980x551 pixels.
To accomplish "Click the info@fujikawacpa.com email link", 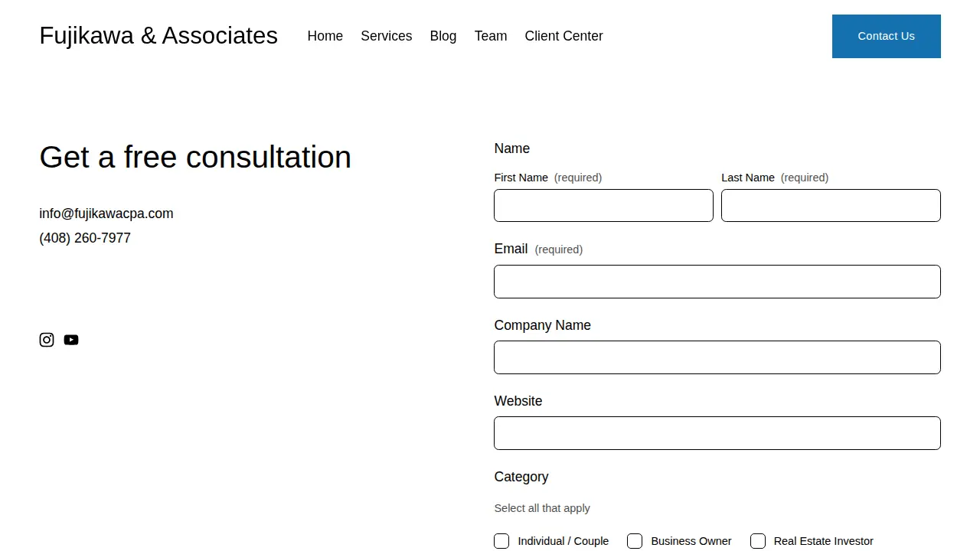I will [x=106, y=214].
